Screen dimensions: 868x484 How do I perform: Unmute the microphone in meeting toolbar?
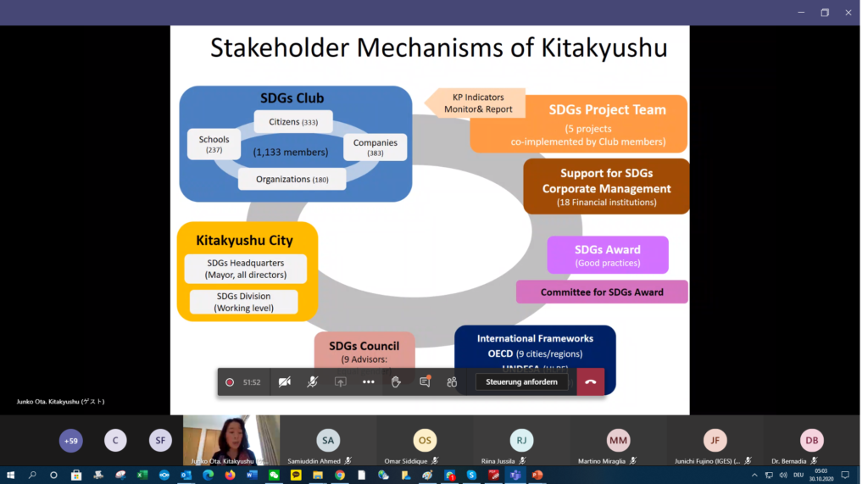coord(312,382)
